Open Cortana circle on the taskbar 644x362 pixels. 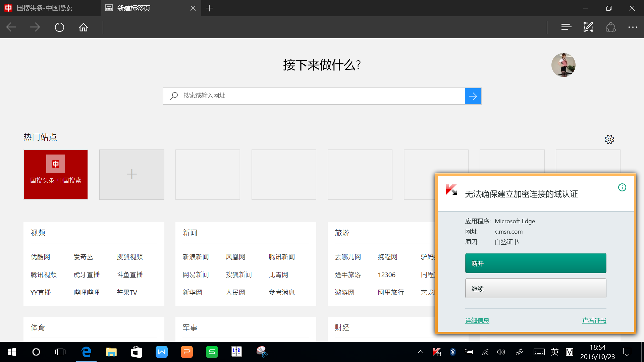pos(36,352)
